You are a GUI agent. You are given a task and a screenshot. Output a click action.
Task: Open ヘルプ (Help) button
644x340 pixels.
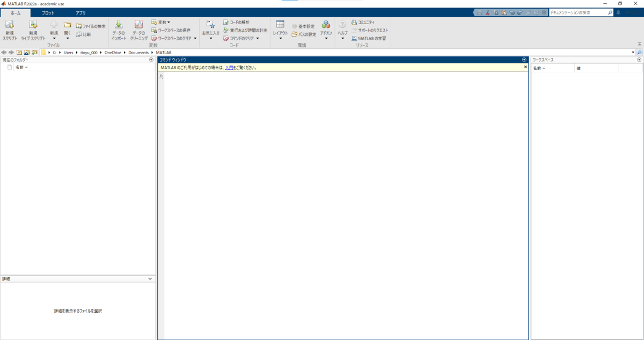click(342, 31)
